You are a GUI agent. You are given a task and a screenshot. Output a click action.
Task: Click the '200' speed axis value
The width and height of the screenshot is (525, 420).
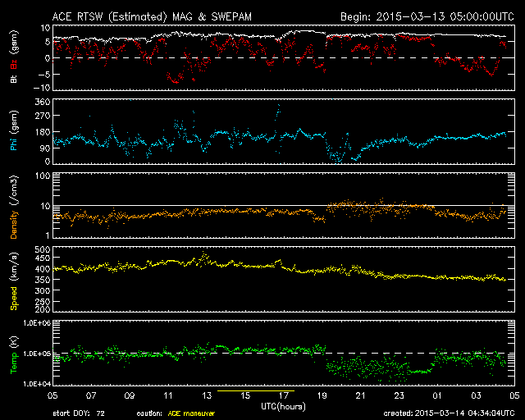tap(43, 309)
